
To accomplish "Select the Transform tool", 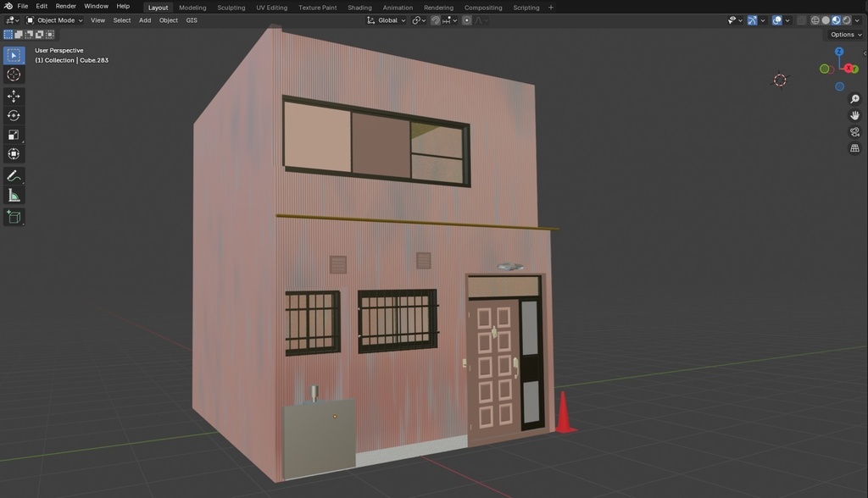I will point(14,154).
